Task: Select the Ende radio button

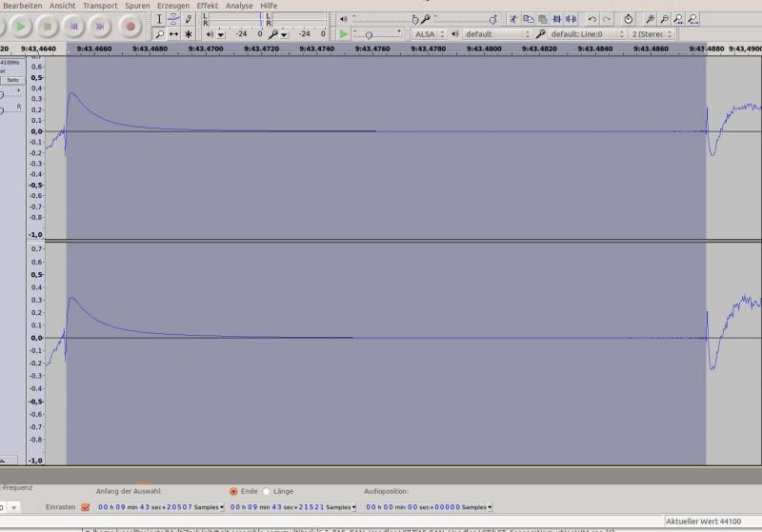Action: pyautogui.click(x=233, y=491)
